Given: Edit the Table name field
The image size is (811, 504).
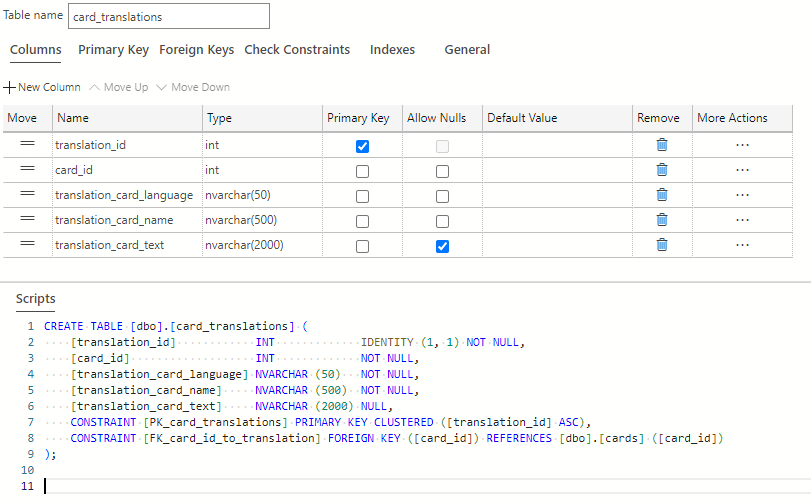Looking at the screenshot, I should click(x=169, y=16).
